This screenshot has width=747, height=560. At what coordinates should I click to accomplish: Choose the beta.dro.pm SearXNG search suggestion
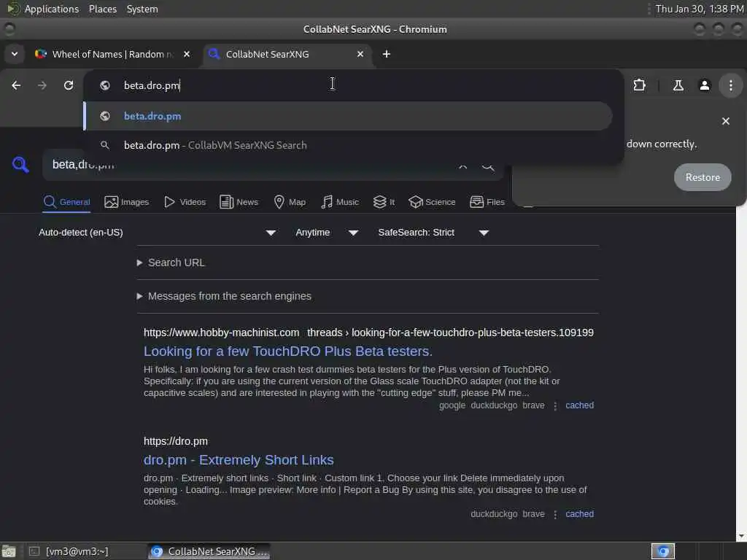348,145
